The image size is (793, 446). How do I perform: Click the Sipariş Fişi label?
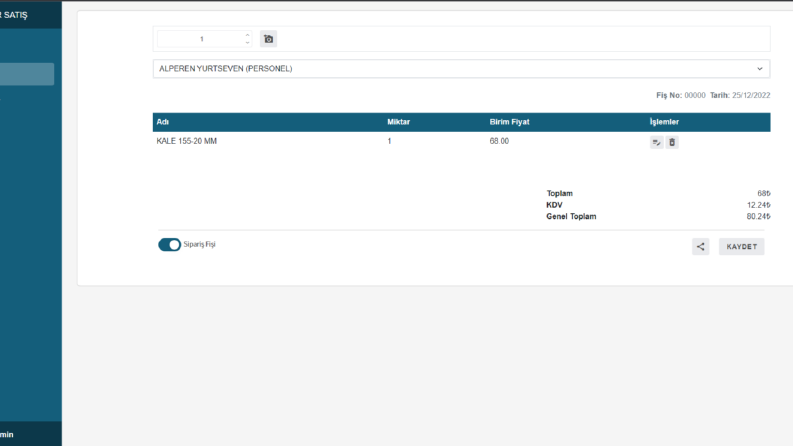point(199,244)
